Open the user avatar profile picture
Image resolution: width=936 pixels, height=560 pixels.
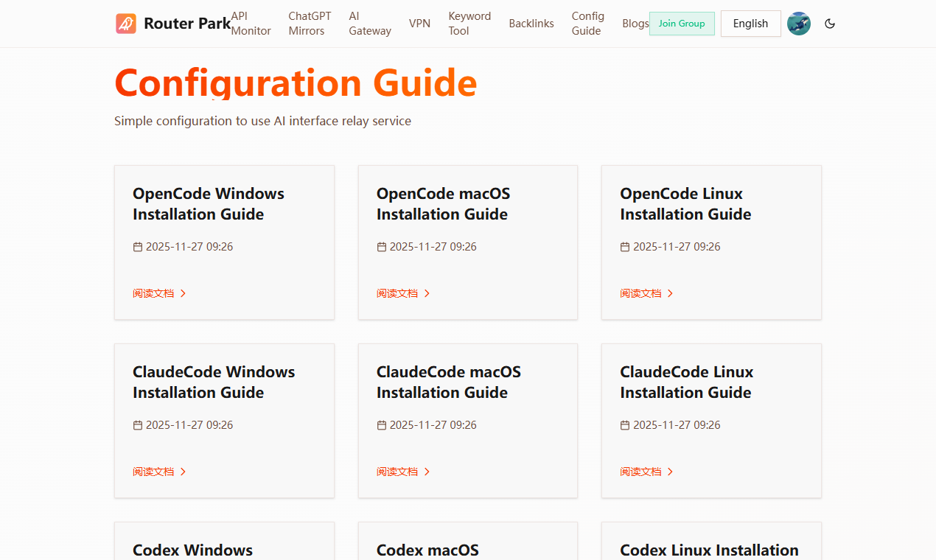799,24
